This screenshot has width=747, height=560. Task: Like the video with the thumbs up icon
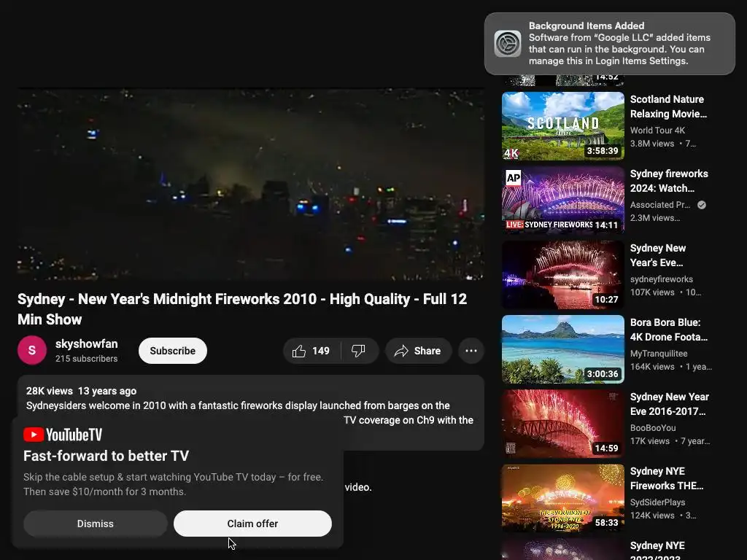[298, 351]
